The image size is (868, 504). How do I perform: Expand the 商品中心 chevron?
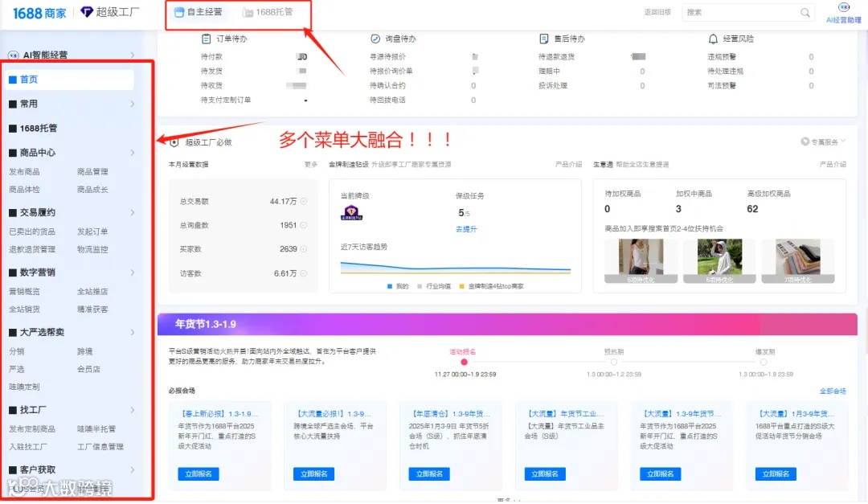point(133,153)
